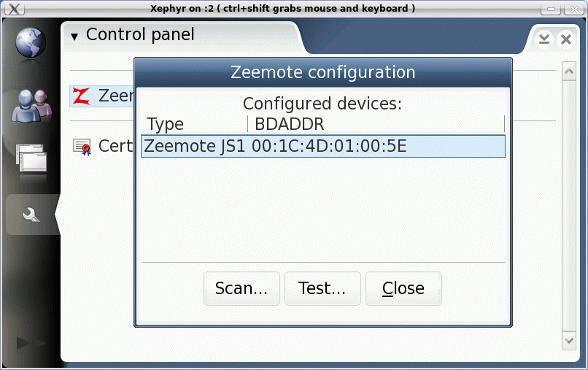This screenshot has height=370, width=588.
Task: Click the red Zeemote Z icon
Action: 82,96
